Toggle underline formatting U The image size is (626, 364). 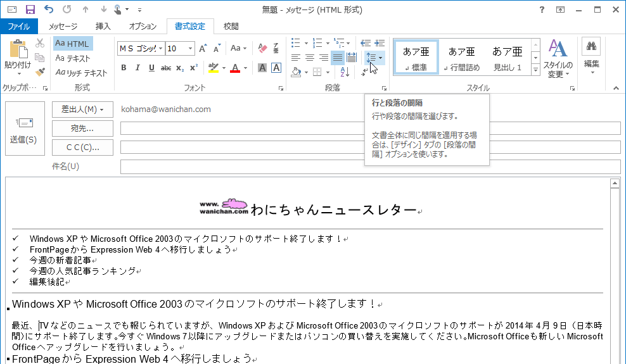click(x=151, y=68)
